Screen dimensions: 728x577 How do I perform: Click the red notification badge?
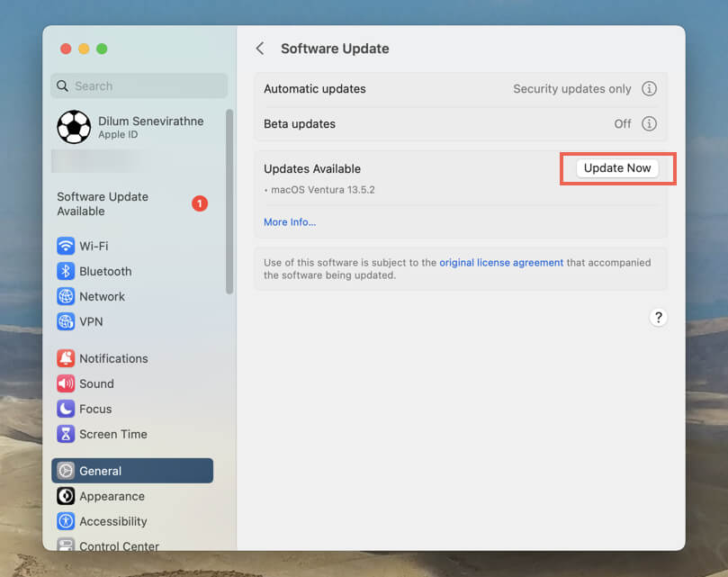pyautogui.click(x=200, y=203)
